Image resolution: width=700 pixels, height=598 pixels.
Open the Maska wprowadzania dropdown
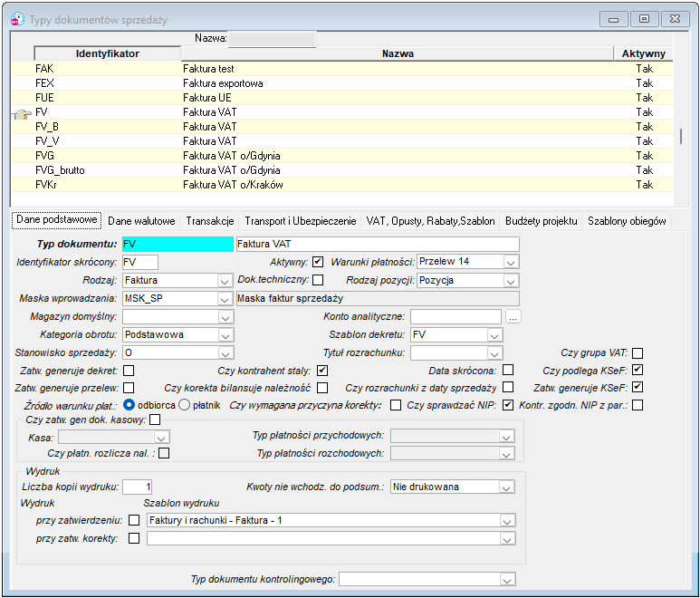coord(225,299)
